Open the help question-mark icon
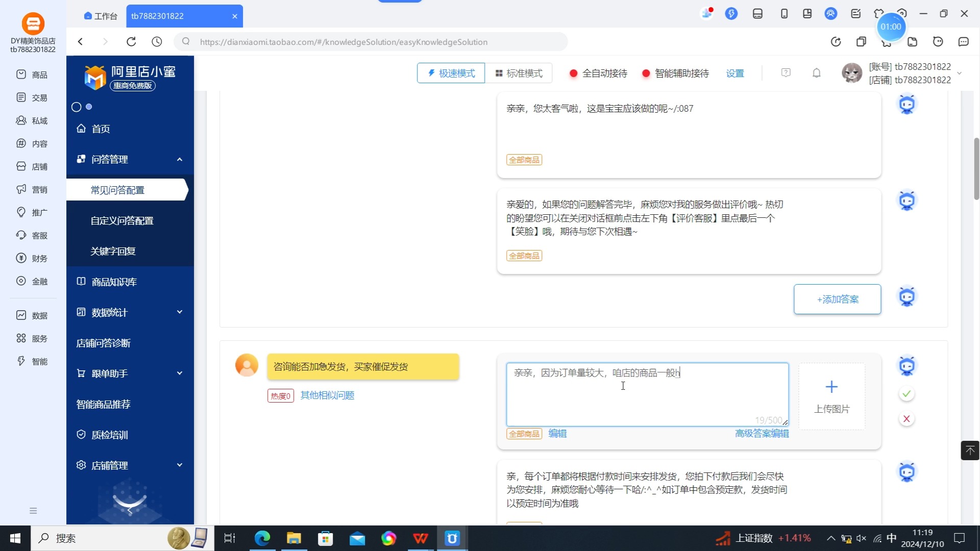Image resolution: width=980 pixels, height=551 pixels. click(x=785, y=73)
